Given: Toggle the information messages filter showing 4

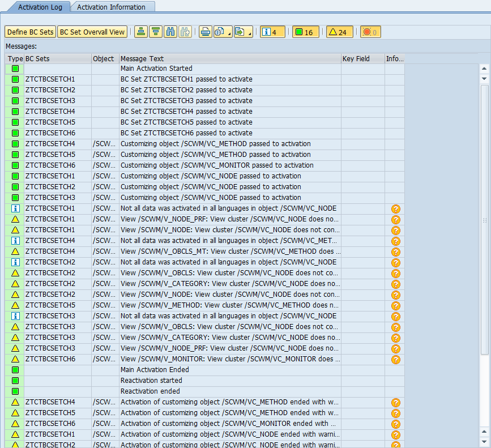Looking at the screenshot, I should pos(272,32).
